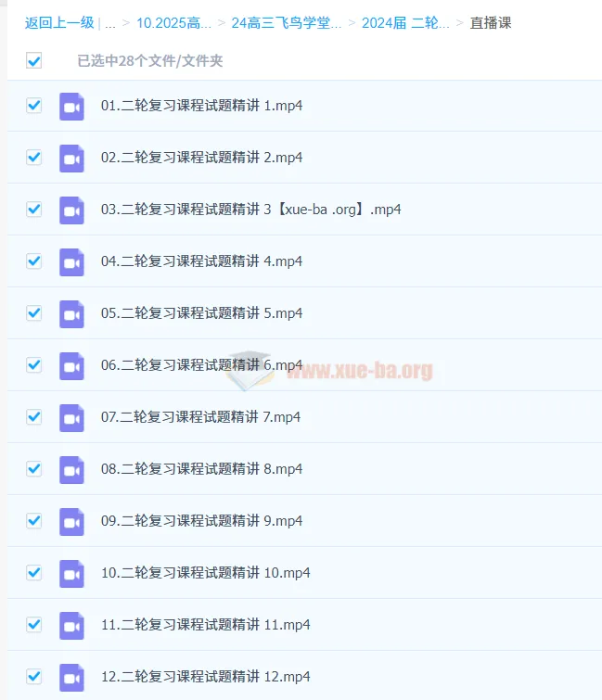Open the 10.2025高... breadcrumb folder
The width and height of the screenshot is (602, 700).
click(173, 23)
